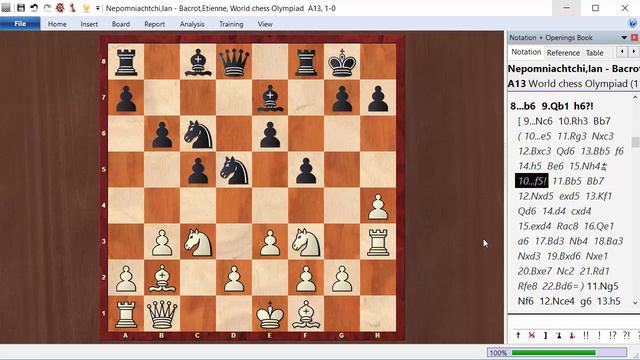Click the Save icon in quick access toolbar
Screen dimensions: 640x360
coord(20,8)
